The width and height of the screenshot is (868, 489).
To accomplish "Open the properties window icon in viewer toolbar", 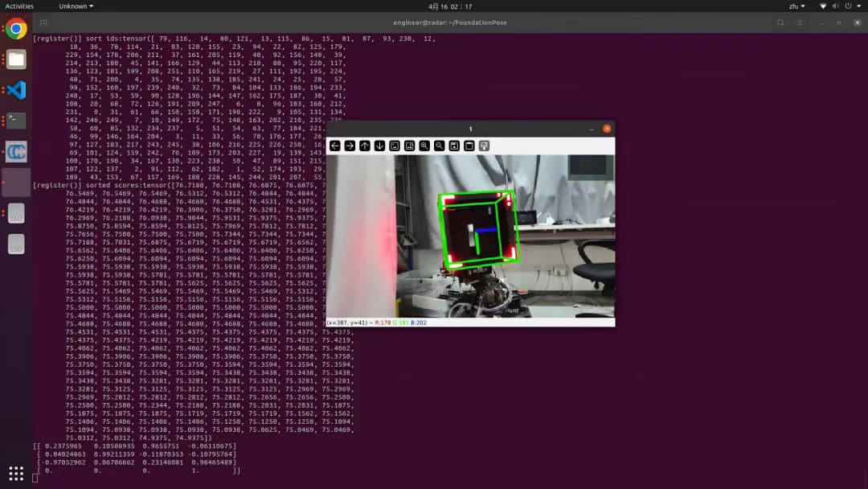I will [x=485, y=146].
